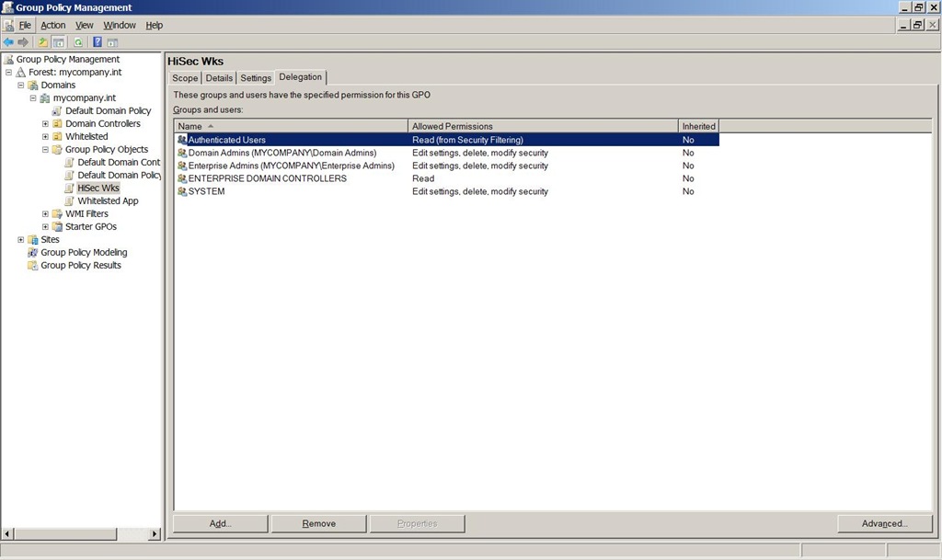Click the Remove button

(x=319, y=523)
